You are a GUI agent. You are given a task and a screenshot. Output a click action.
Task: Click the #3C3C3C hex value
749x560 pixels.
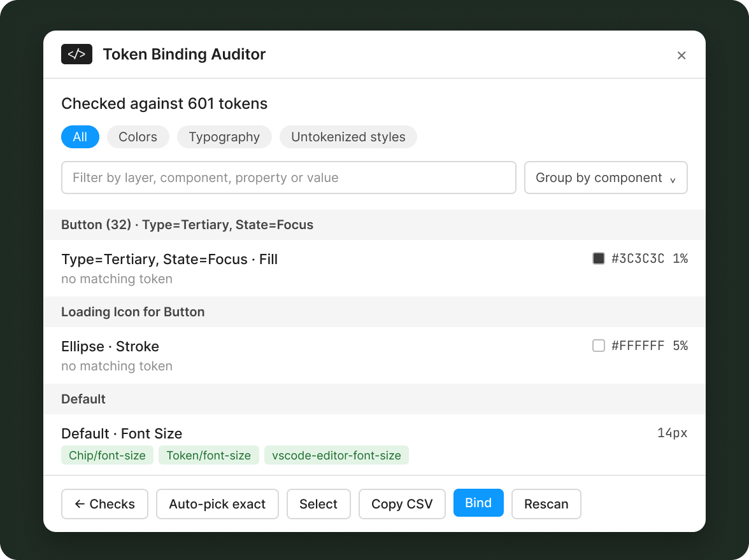(x=638, y=258)
